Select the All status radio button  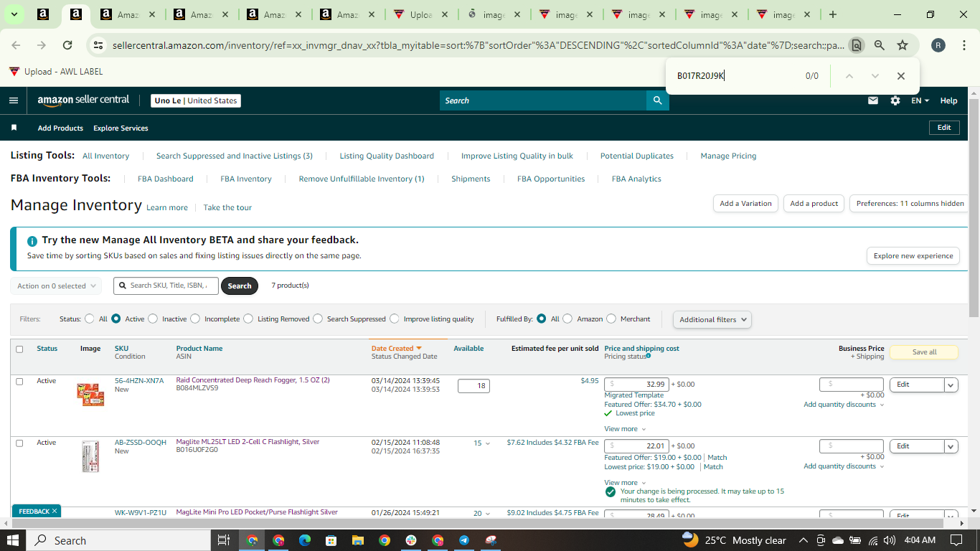click(x=90, y=319)
